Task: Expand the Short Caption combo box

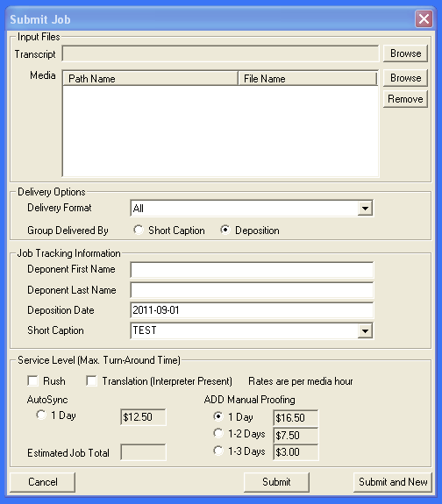Action: click(365, 330)
